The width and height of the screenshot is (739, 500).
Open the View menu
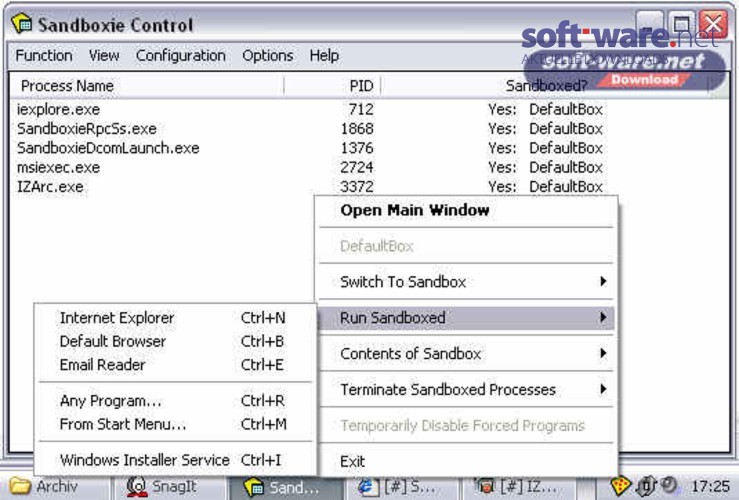[x=104, y=56]
